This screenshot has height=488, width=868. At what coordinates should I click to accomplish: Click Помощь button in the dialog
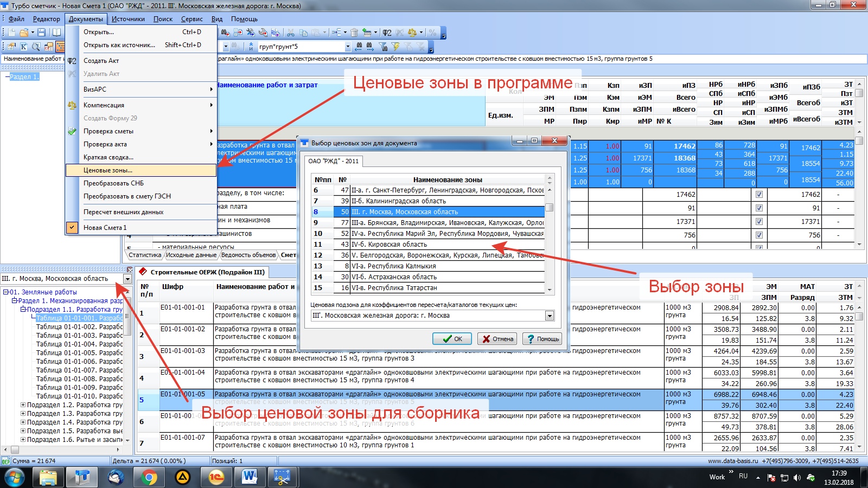point(542,339)
